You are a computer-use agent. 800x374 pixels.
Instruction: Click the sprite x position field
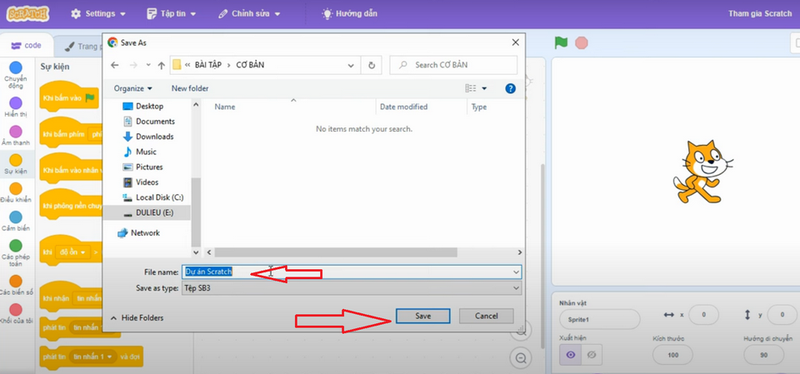[703, 315]
